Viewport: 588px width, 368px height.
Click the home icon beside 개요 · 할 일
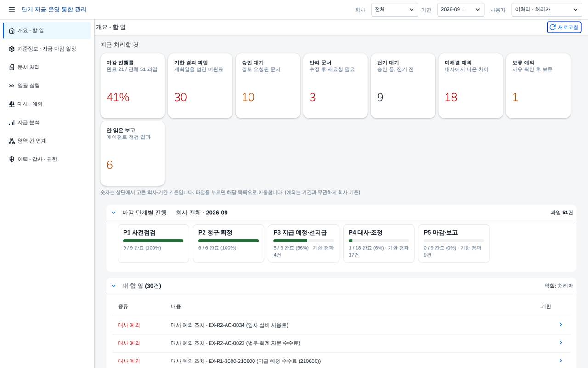[11, 30]
